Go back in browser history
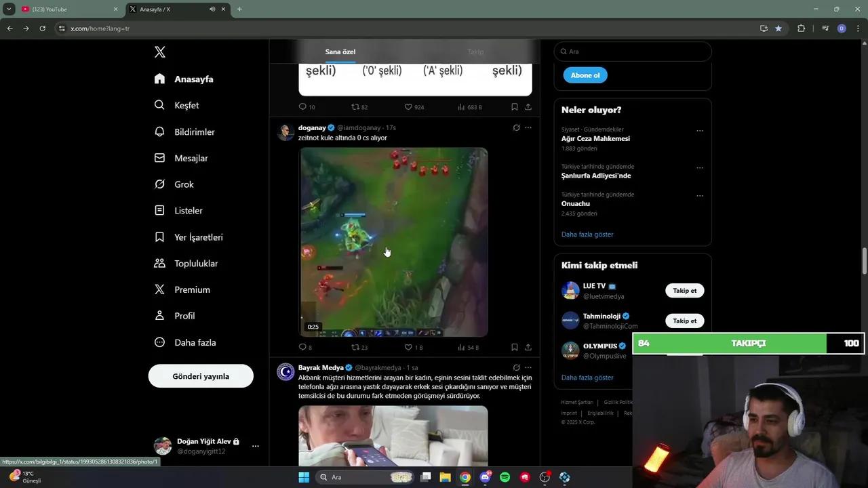 9,28
